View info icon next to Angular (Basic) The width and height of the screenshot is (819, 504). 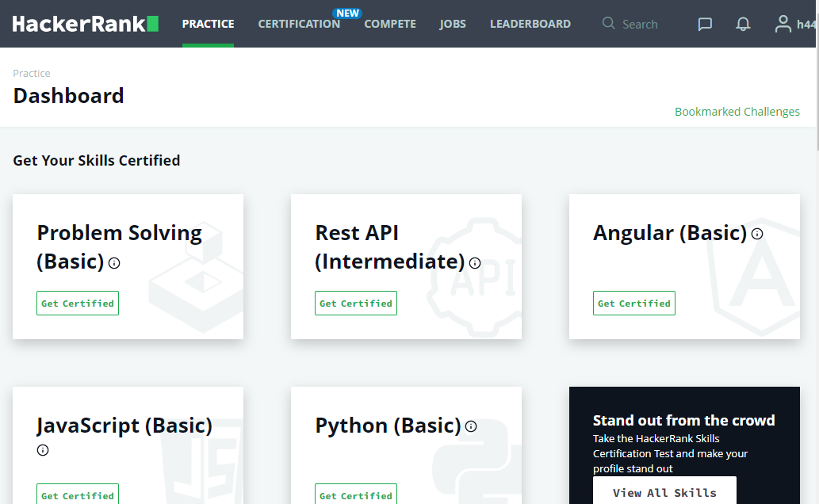tap(757, 234)
